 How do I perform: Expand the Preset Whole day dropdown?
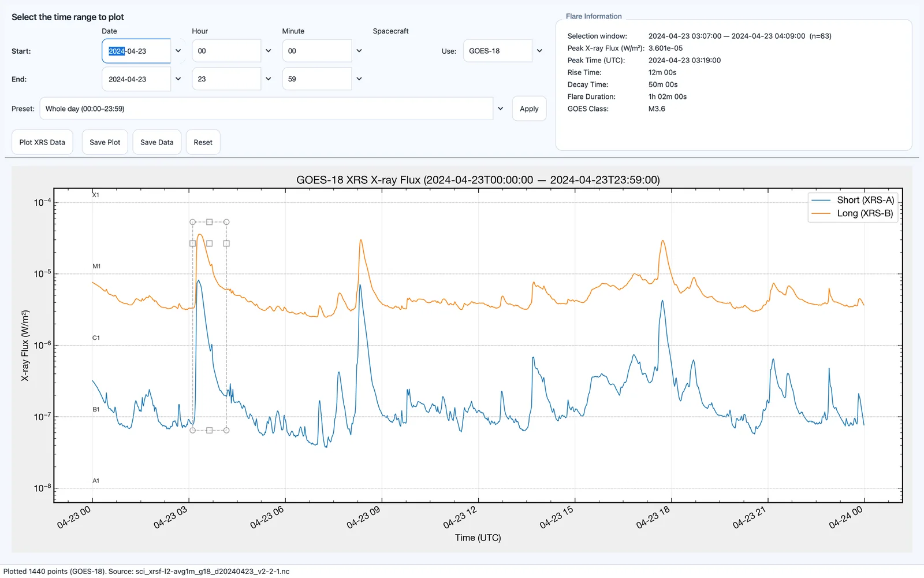501,109
